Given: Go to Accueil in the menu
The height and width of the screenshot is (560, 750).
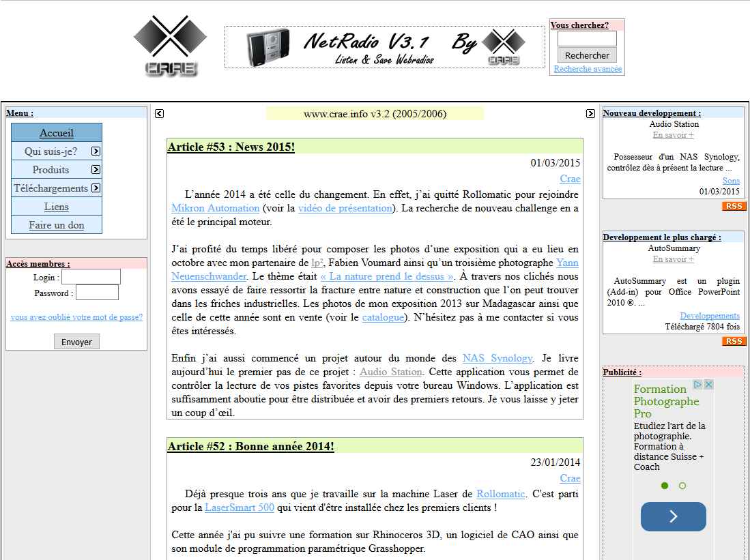Looking at the screenshot, I should 57,132.
